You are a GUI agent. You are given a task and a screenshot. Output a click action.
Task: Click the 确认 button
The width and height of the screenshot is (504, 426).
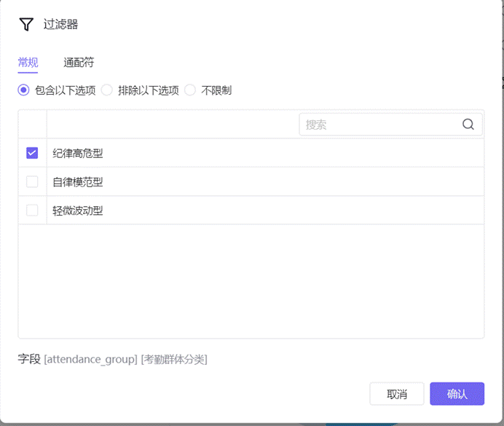457,394
